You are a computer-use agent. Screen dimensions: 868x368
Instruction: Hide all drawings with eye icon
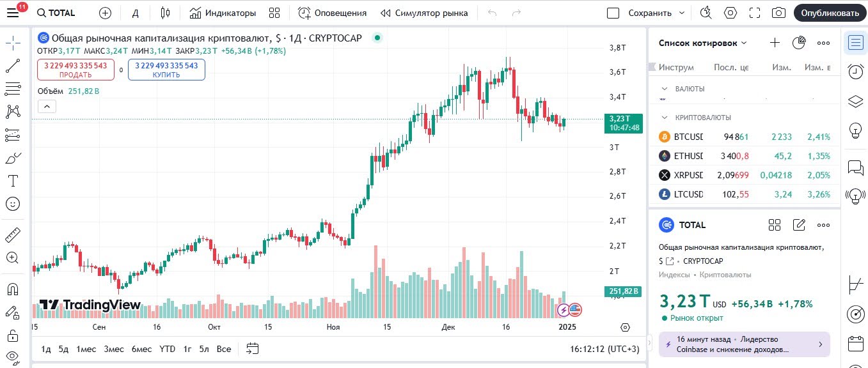coord(13,357)
